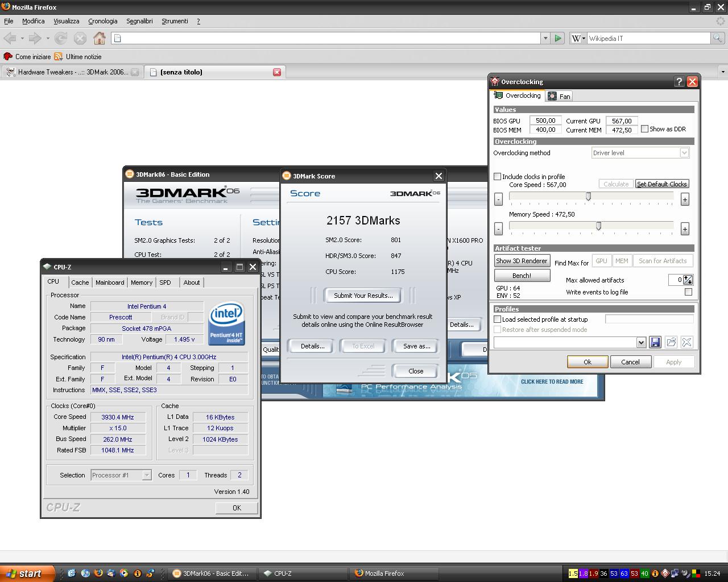Click the minus button of Memory Speed slider
Screen dimensions: 728x582
click(498, 228)
